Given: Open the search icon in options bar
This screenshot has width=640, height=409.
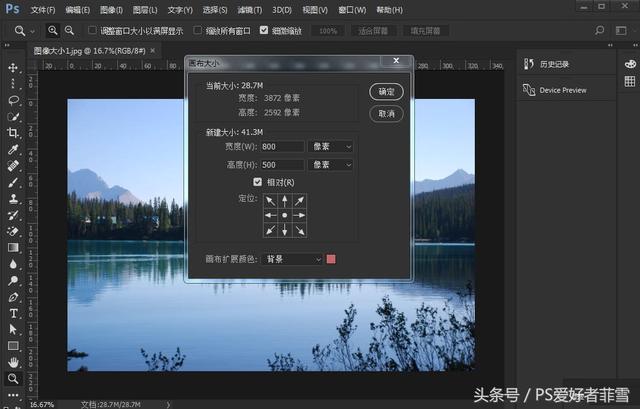Looking at the screenshot, I should pos(600,30).
